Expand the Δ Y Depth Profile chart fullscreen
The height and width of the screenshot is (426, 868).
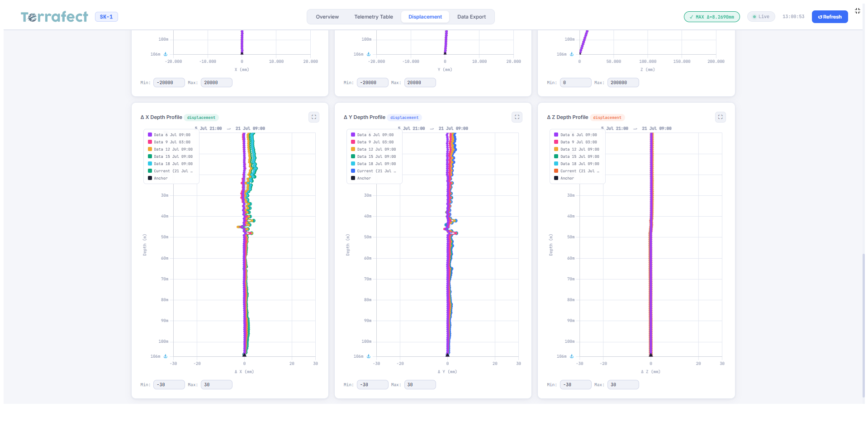pos(517,117)
